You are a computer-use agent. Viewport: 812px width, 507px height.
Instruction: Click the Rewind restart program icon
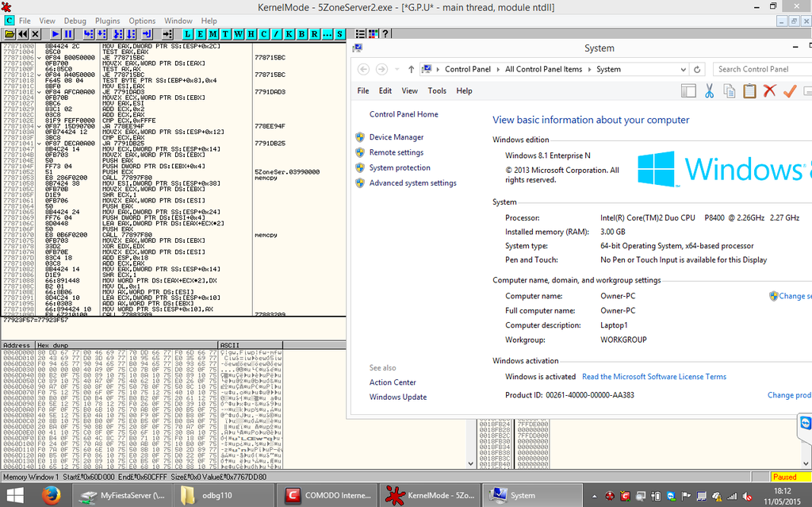[22, 34]
